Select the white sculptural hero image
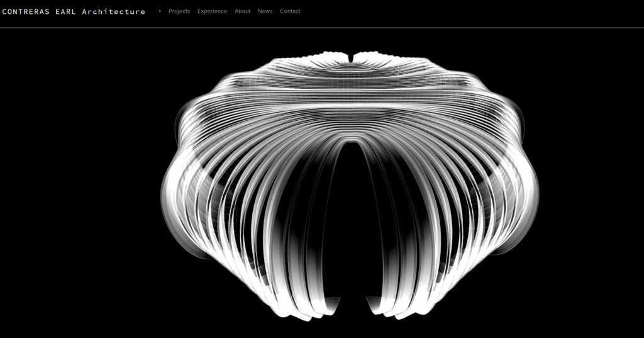The image size is (644, 338). click(350, 186)
